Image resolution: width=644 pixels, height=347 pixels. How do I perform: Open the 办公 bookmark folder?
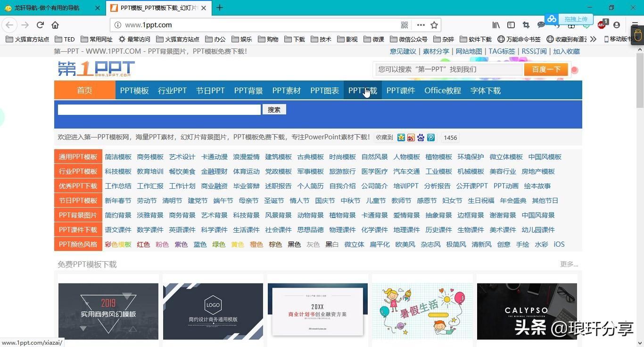pyautogui.click(x=215, y=39)
